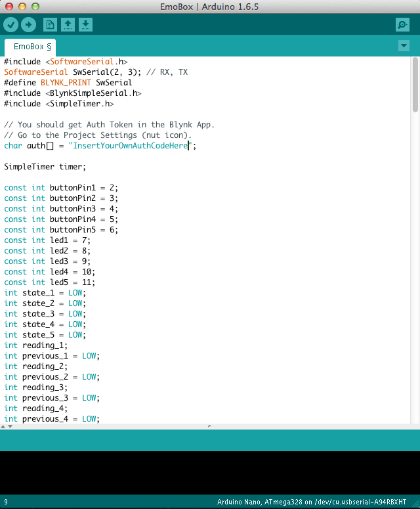Click the "buttonPin1 = 2" line

[x=61, y=188]
